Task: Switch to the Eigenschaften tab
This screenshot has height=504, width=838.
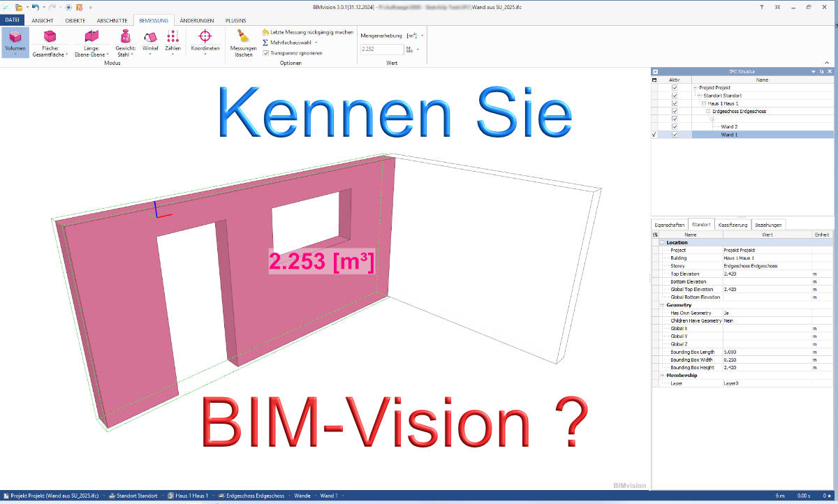Action: tap(669, 225)
